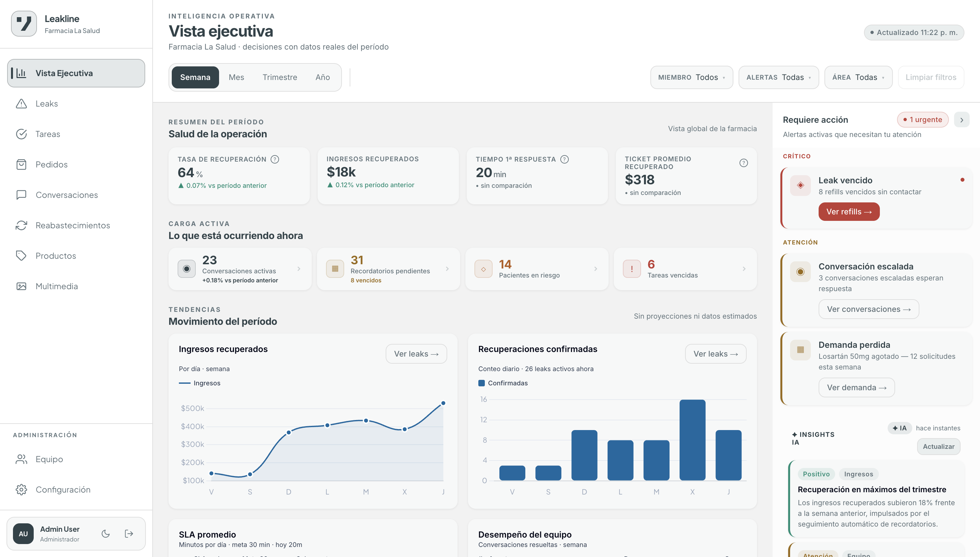The width and height of the screenshot is (980, 557).
Task: Switch to the Trimestre period tab
Action: point(280,77)
